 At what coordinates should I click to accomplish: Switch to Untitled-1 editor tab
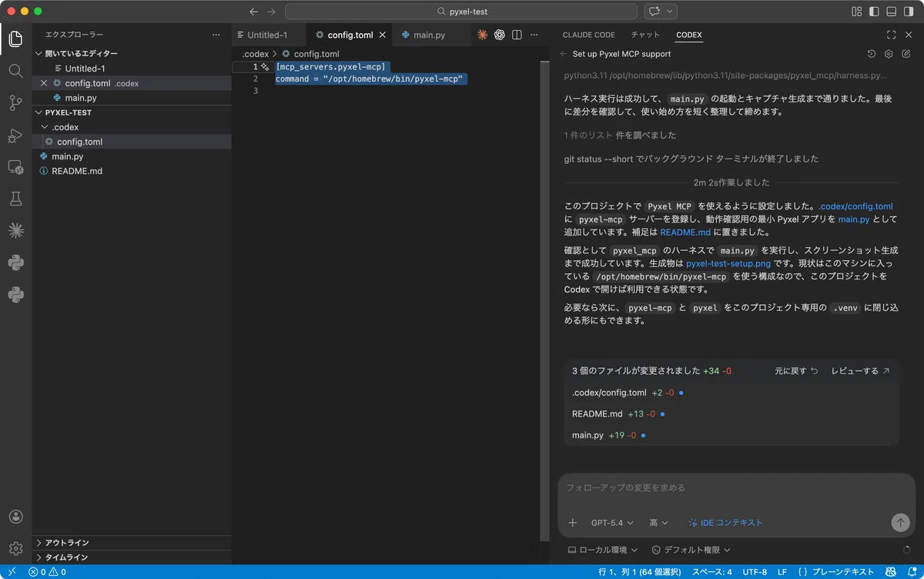269,35
